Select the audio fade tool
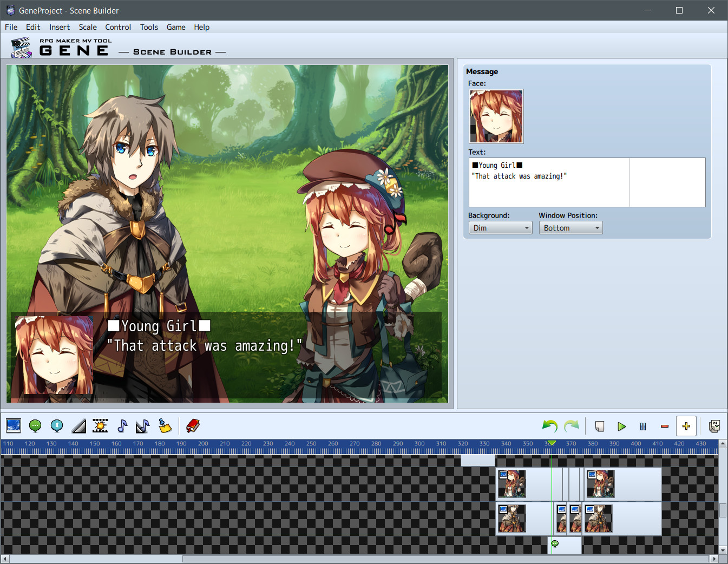The height and width of the screenshot is (564, 728). tap(142, 426)
